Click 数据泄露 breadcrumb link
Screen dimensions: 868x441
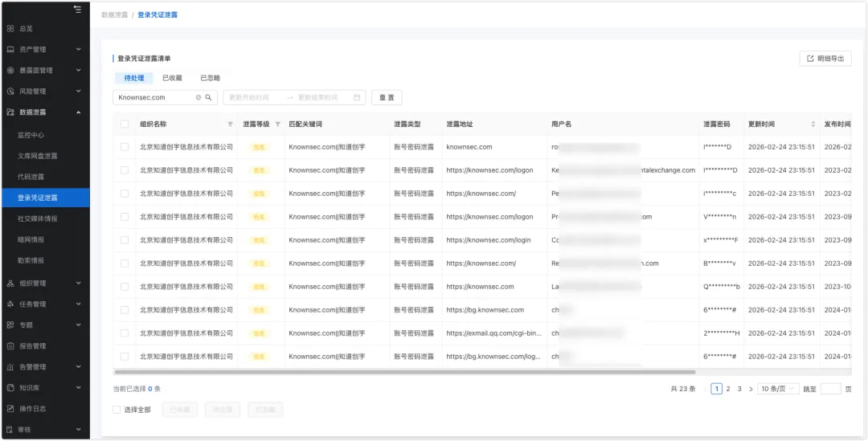point(115,15)
